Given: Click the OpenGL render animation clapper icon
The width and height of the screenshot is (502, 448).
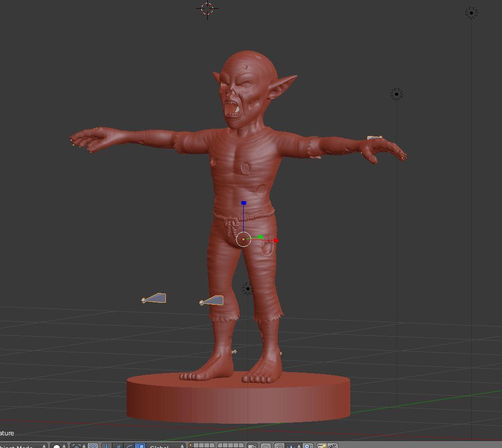Looking at the screenshot, I should (x=333, y=446).
